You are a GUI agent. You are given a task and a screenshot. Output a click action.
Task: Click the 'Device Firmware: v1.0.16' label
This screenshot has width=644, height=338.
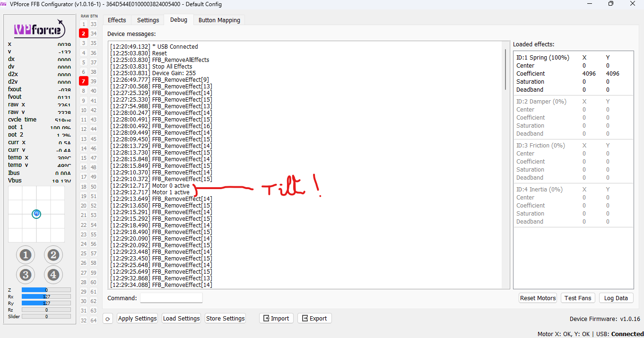click(x=605, y=319)
